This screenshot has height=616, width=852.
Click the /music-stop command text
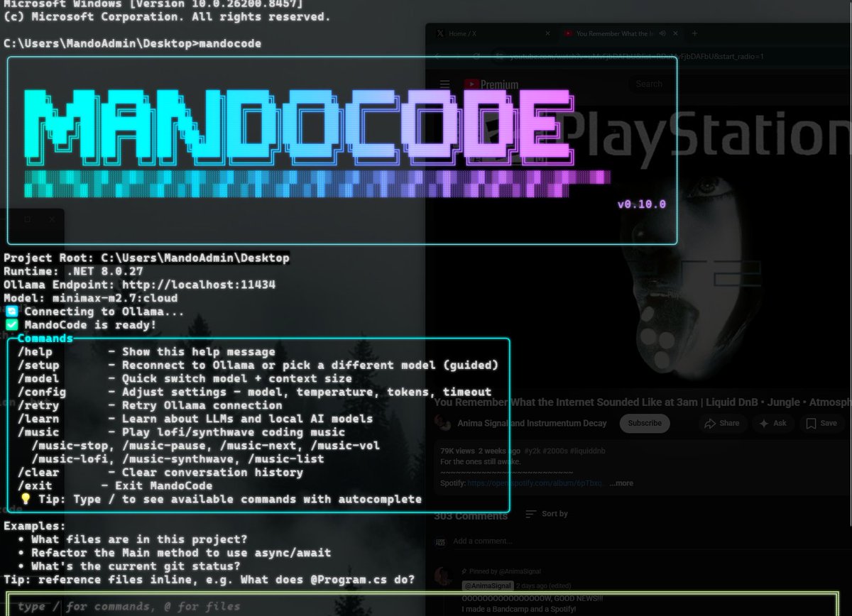pyautogui.click(x=71, y=446)
